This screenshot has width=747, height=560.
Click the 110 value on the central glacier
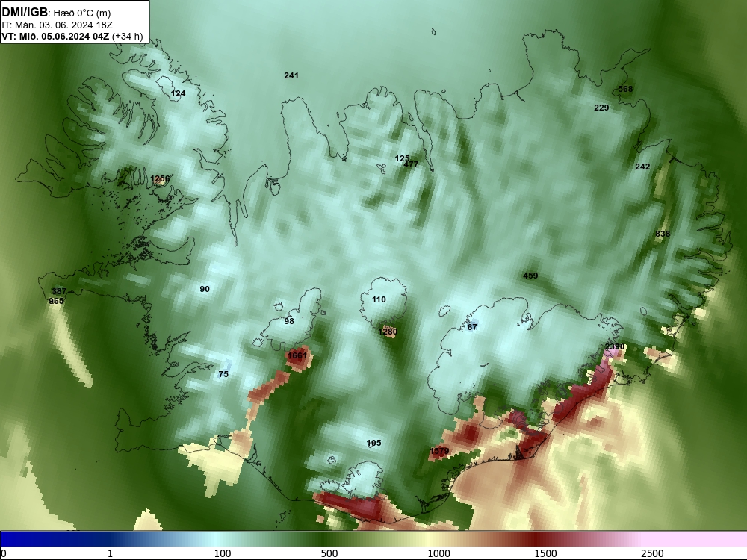tap(379, 299)
